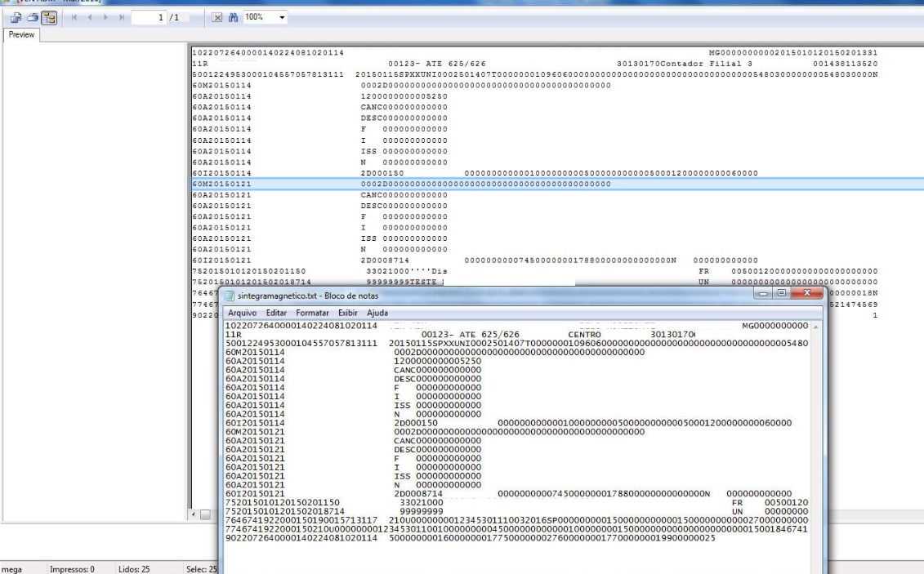Toggle the group tree panel icon
The image size is (924, 574).
49,17
